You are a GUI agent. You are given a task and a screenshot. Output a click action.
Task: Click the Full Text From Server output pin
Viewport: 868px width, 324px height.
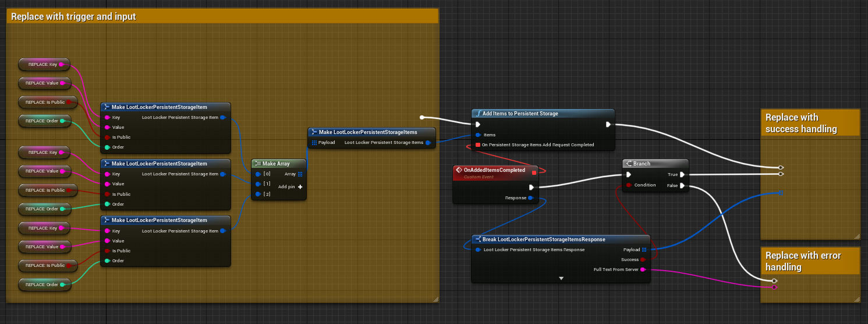coord(643,270)
